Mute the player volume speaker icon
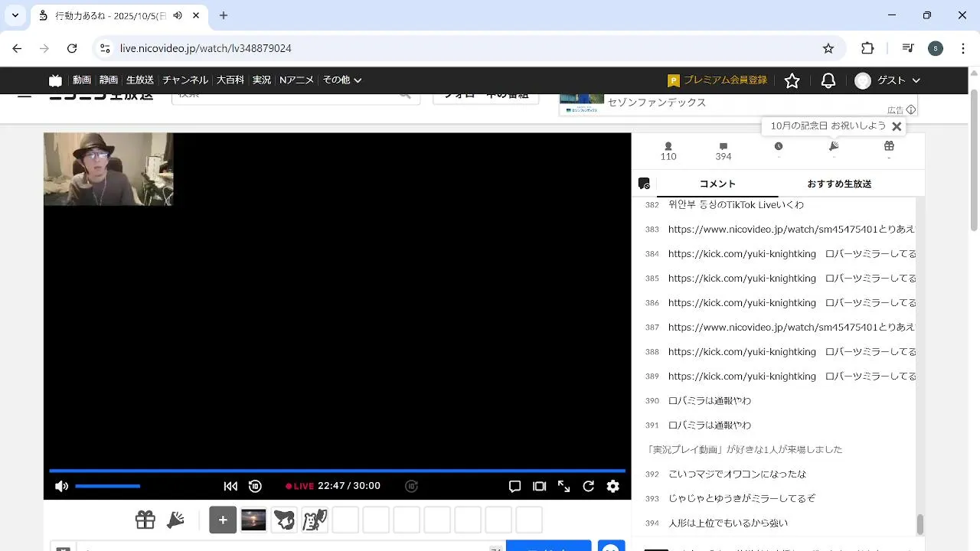 [x=62, y=486]
